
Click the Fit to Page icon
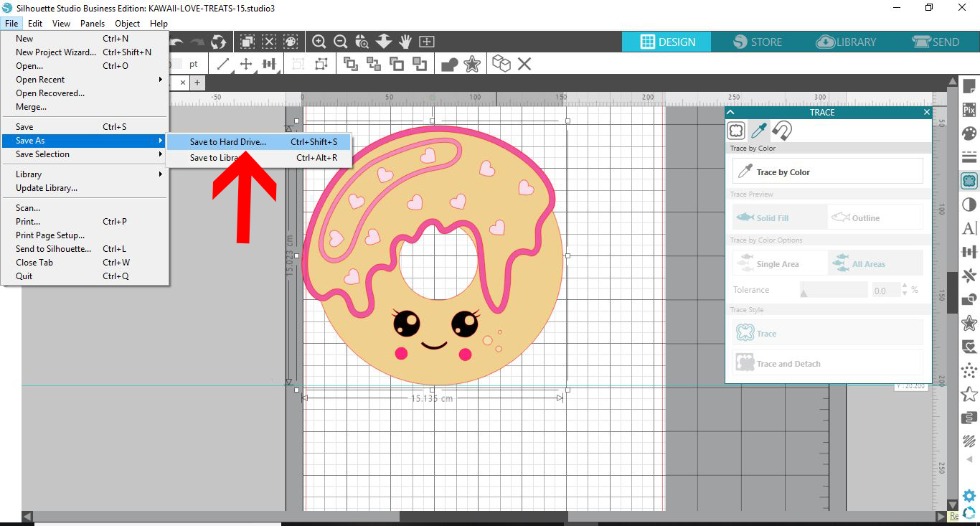coord(427,42)
